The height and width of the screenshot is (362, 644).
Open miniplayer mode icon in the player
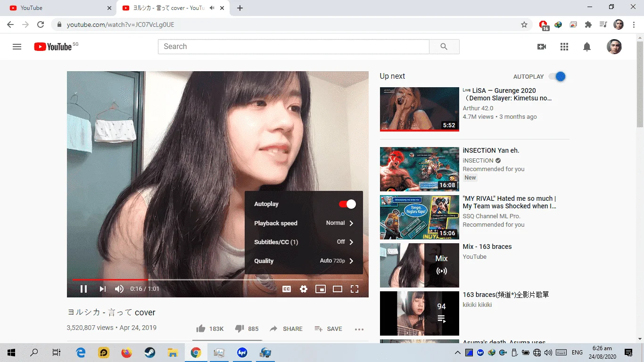click(321, 289)
